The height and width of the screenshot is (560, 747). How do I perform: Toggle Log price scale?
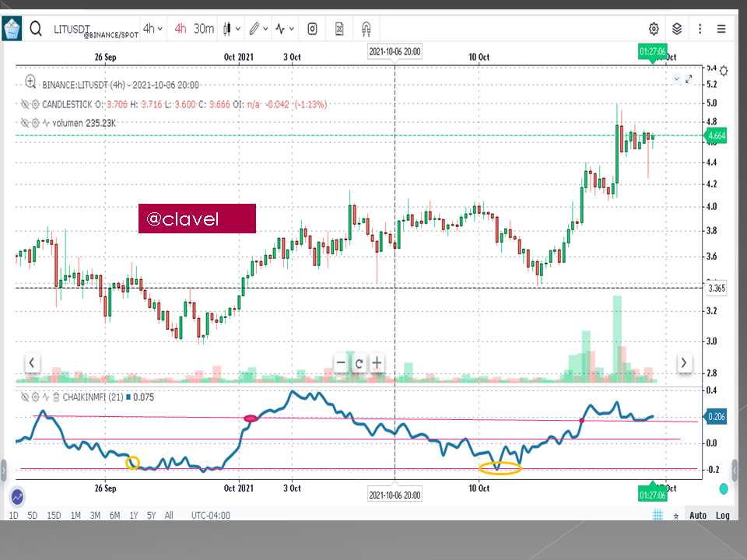click(x=722, y=515)
